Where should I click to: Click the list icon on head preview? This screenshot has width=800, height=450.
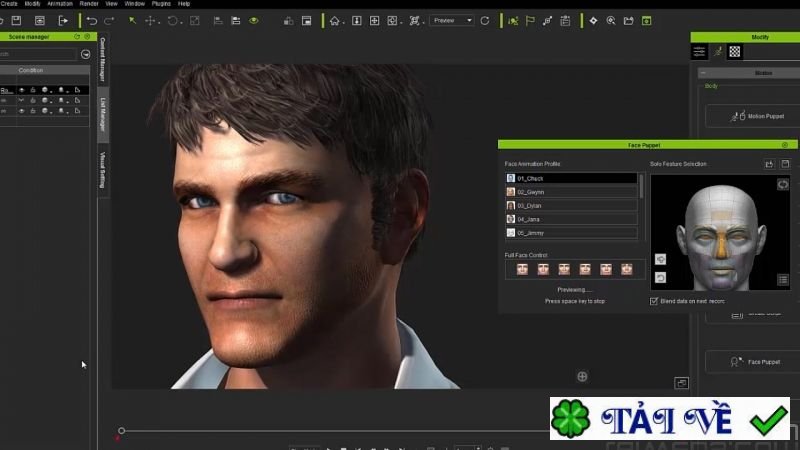[783, 280]
